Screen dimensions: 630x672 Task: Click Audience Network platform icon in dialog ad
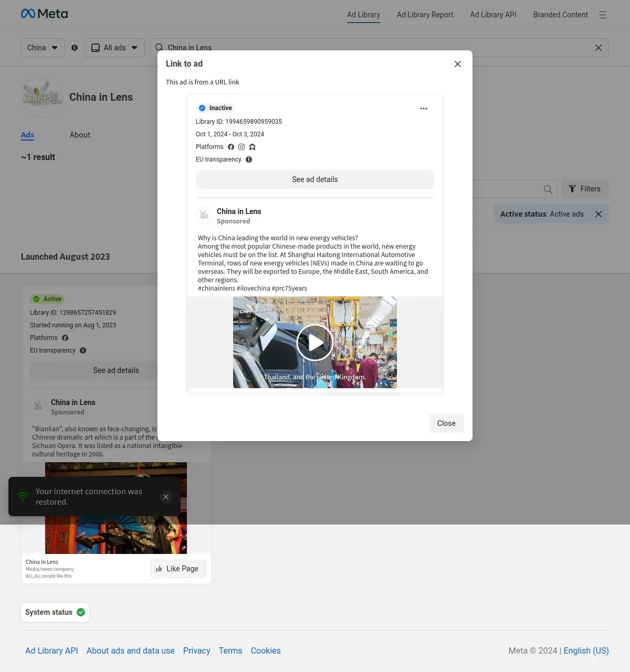(x=252, y=147)
